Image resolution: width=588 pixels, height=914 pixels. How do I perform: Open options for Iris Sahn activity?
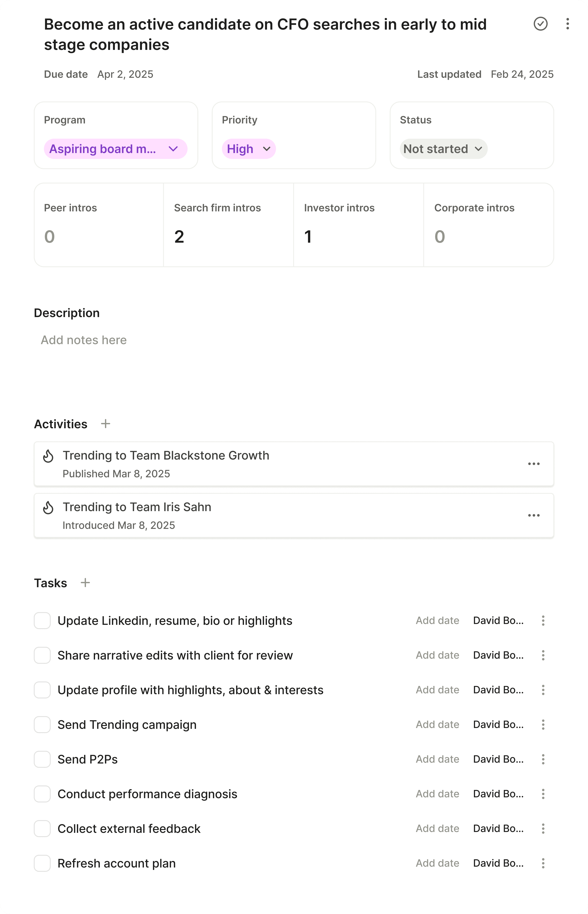pyautogui.click(x=533, y=516)
